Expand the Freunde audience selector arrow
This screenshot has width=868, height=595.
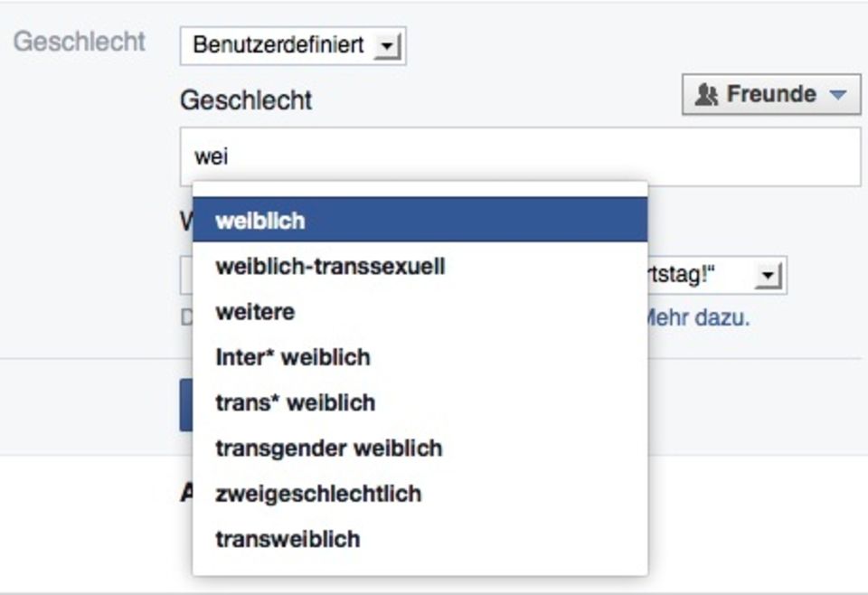pos(838,94)
